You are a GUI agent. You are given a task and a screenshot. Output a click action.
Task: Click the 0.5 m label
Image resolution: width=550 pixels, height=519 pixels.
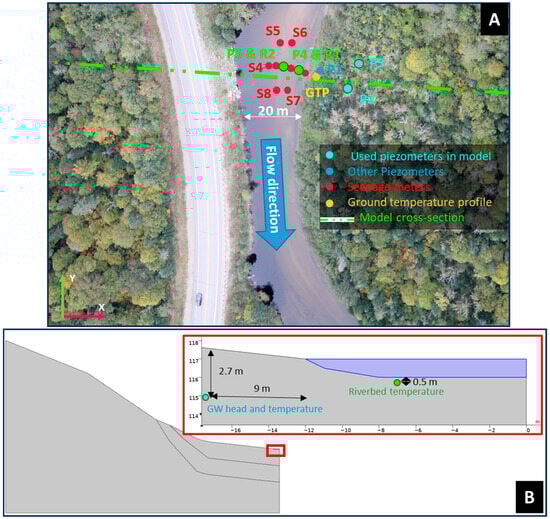[425, 382]
